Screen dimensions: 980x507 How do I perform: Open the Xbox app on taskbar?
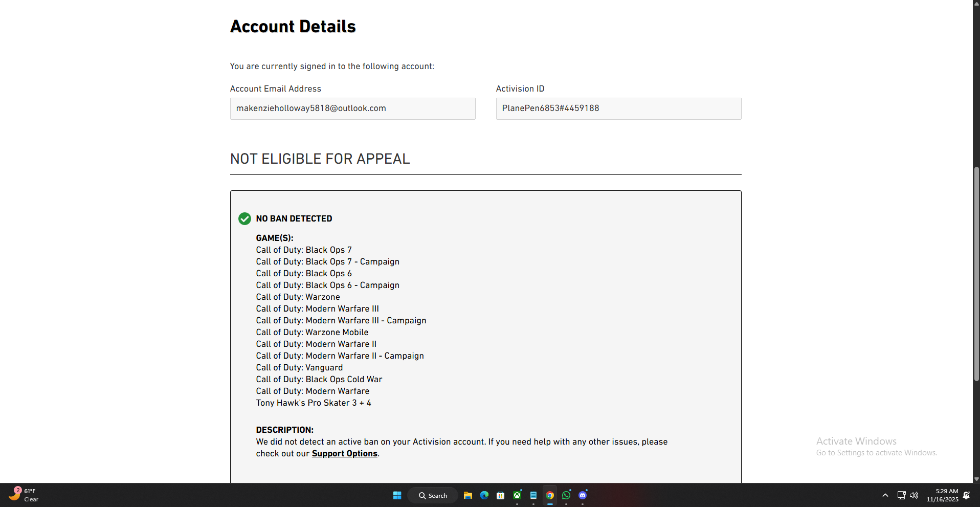pyautogui.click(x=517, y=495)
